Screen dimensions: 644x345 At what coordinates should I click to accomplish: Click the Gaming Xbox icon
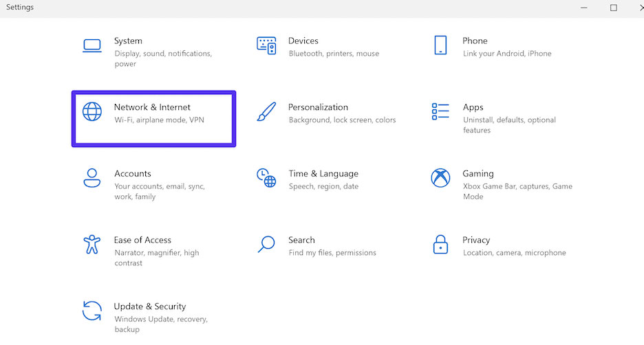440,178
